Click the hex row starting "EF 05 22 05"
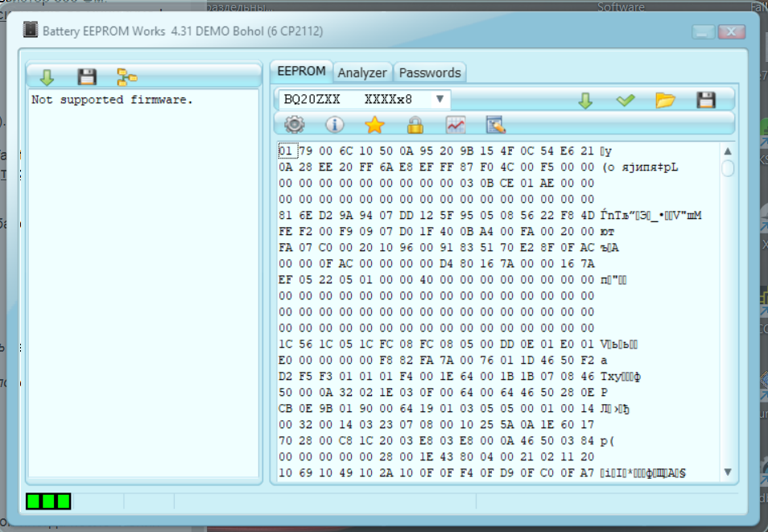Screen dimensions: 768x532 (452, 280)
